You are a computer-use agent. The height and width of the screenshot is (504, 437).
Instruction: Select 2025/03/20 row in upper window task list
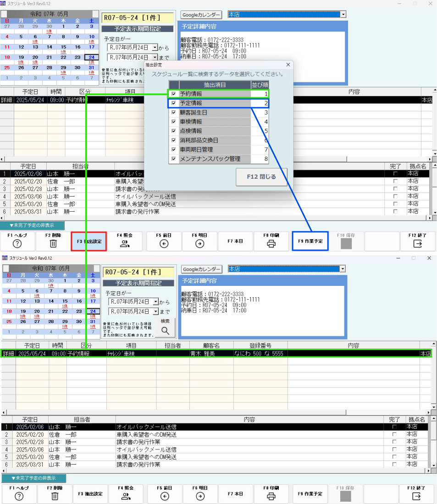[x=215, y=204]
